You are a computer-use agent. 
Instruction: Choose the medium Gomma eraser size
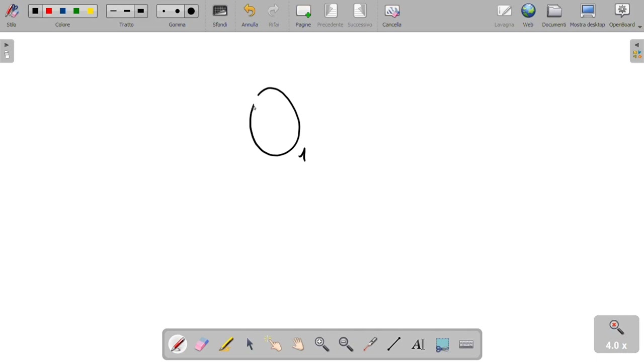[178, 11]
